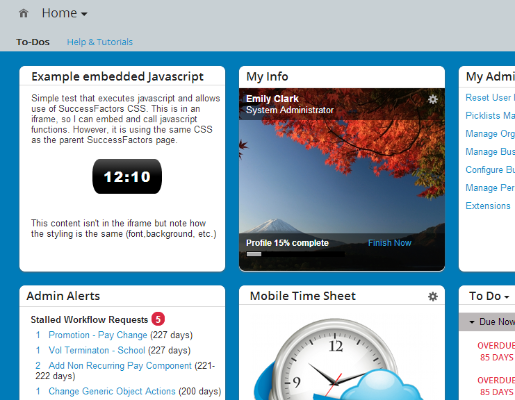The height and width of the screenshot is (400, 515).
Task: Open Change Generic Object Actions workflow
Action: [x=112, y=391]
